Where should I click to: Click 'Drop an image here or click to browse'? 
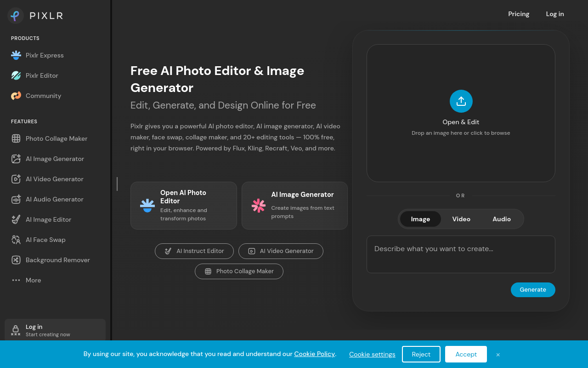click(461, 133)
